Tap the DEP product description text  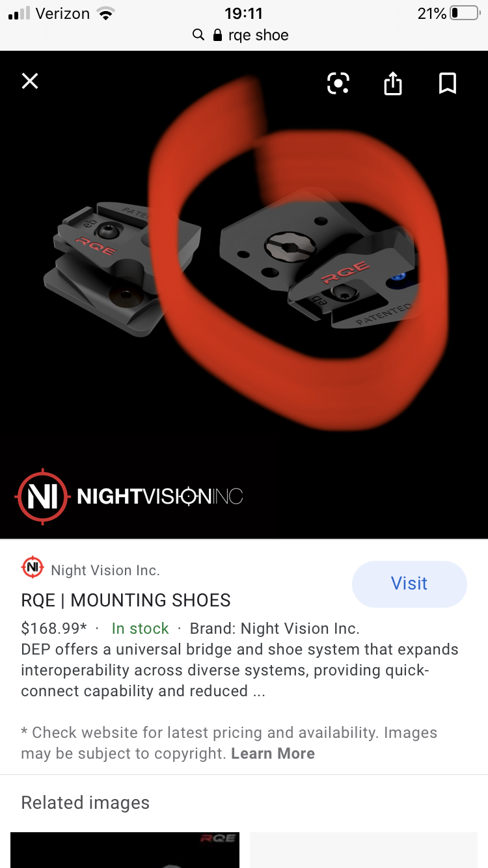pos(239,670)
